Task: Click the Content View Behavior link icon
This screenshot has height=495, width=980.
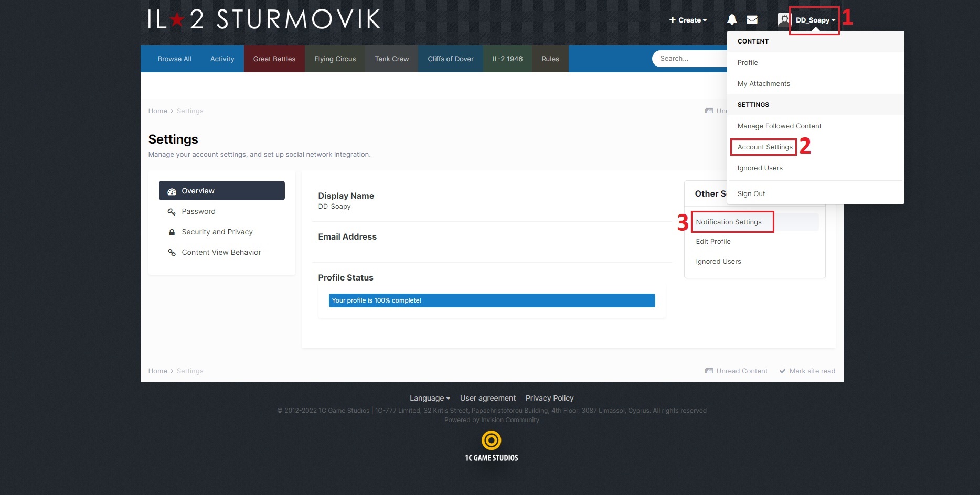Action: 172,252
